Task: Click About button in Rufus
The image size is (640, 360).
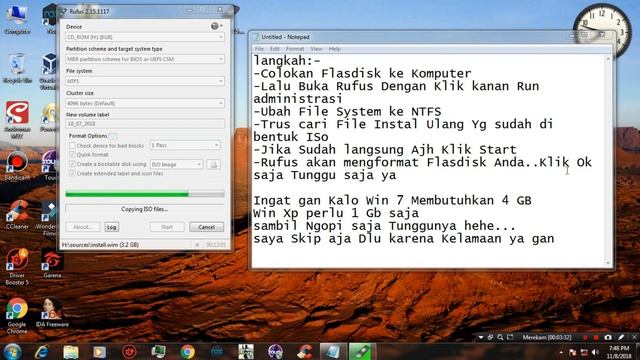Action: click(82, 227)
